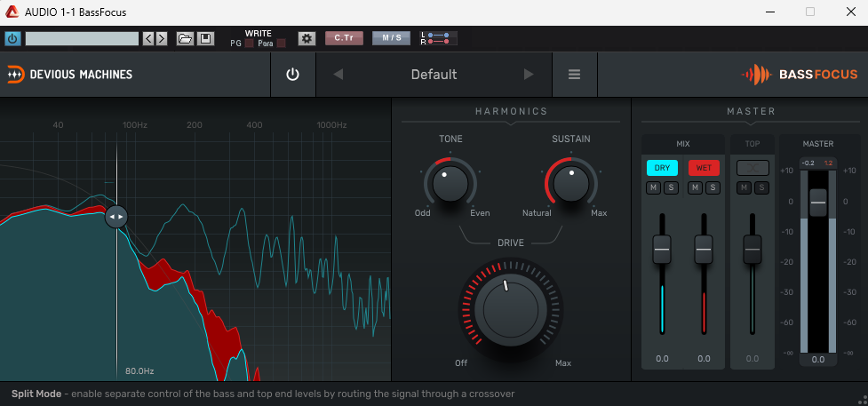868x406 pixels.
Task: Open preset file with folder icon
Action: coord(185,39)
